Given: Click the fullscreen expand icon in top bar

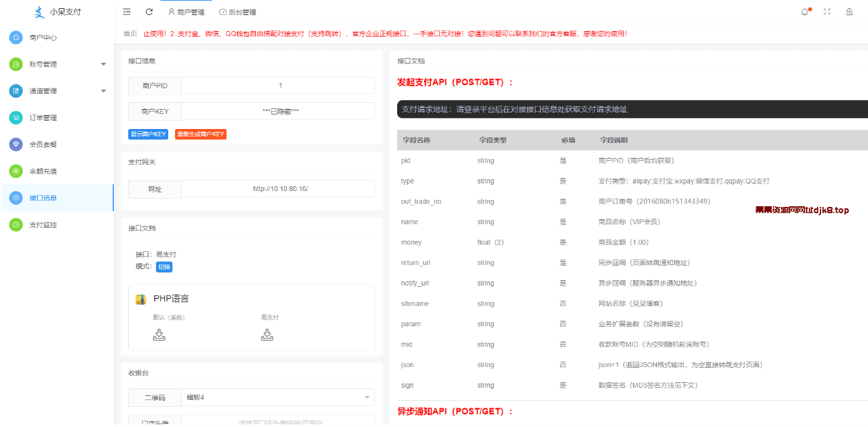Looking at the screenshot, I should tap(827, 12).
